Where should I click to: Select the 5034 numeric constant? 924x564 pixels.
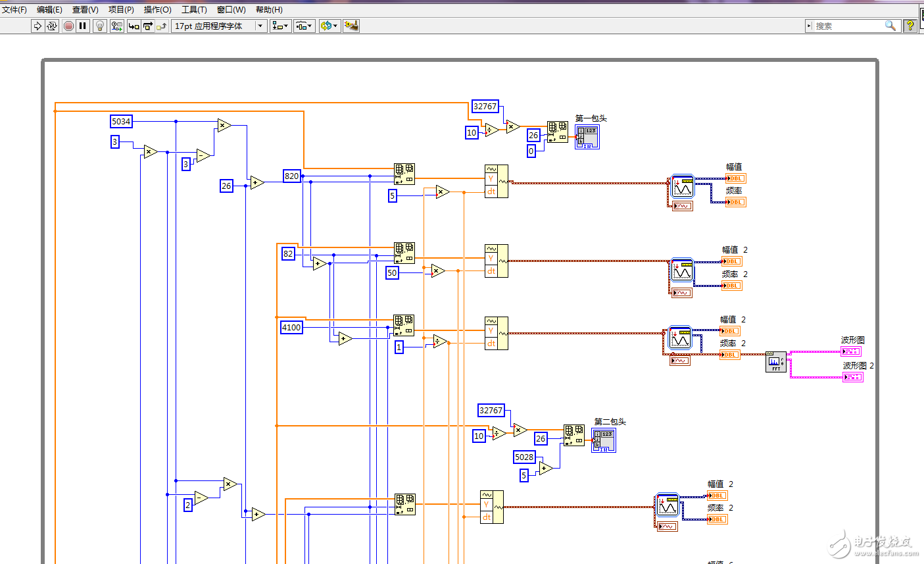(122, 121)
